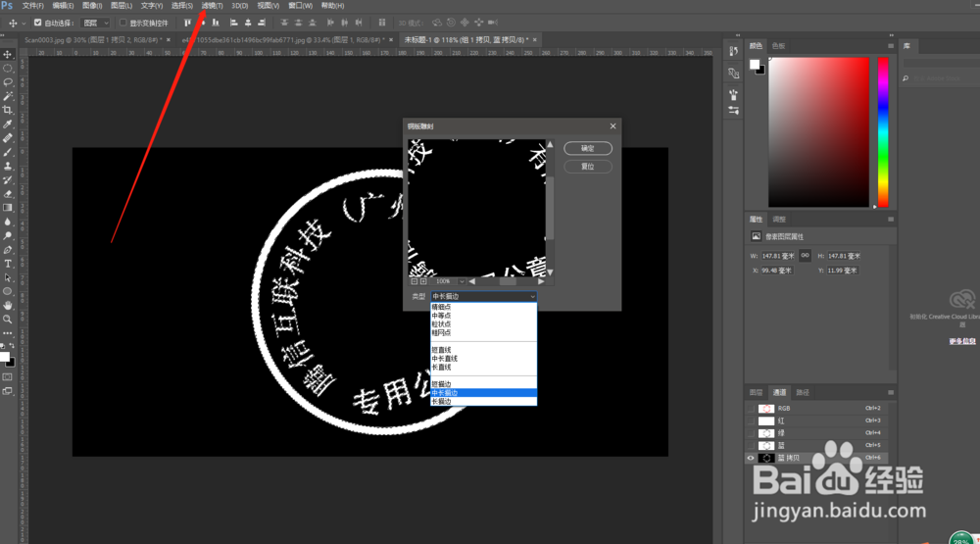The image size is (980, 544).
Task: Click the rainbow hue slider
Action: (883, 132)
